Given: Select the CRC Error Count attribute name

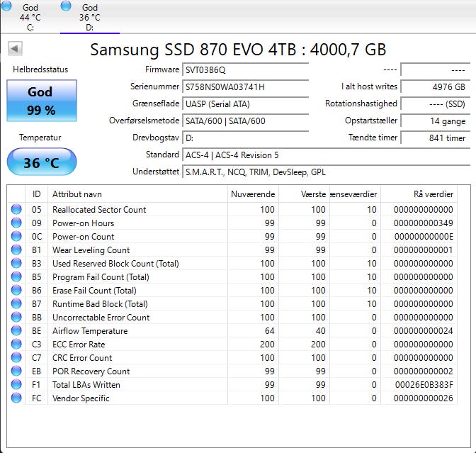Looking at the screenshot, I should tap(82, 358).
